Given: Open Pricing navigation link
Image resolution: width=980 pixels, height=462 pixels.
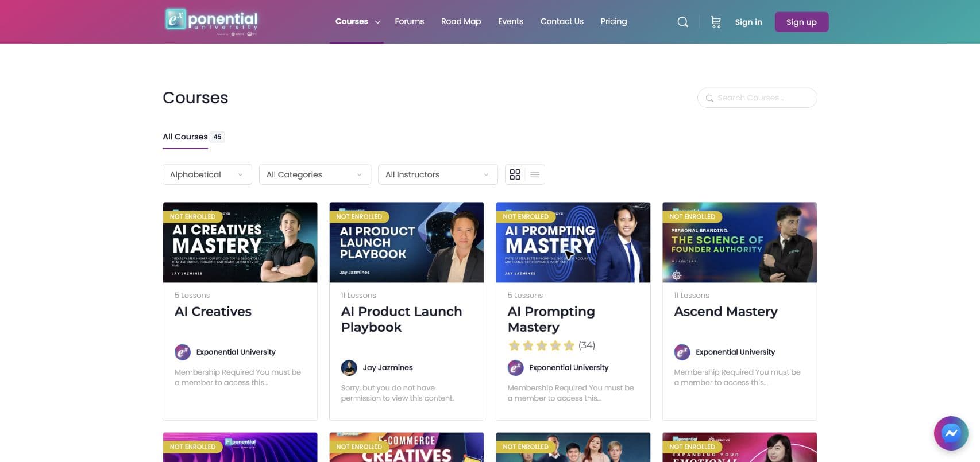Looking at the screenshot, I should pyautogui.click(x=614, y=21).
